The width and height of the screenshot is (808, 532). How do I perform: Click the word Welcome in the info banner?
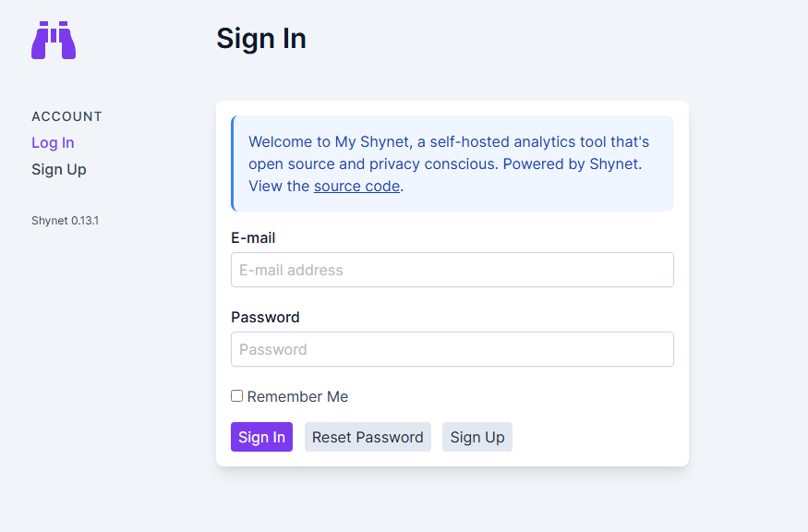[281, 141]
